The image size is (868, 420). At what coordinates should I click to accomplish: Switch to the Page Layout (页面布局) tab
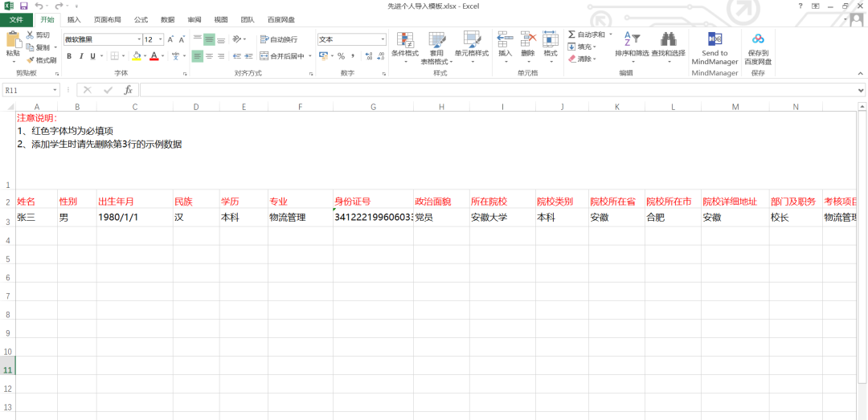click(x=108, y=19)
